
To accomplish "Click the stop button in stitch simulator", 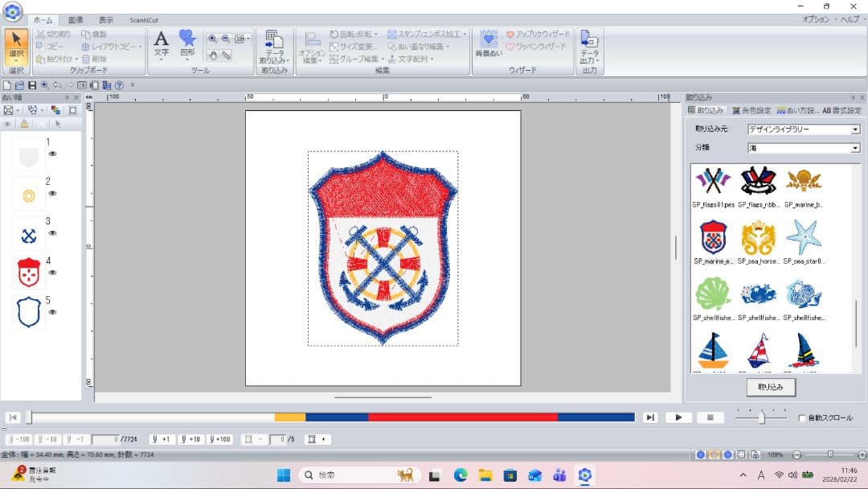I will [x=710, y=417].
